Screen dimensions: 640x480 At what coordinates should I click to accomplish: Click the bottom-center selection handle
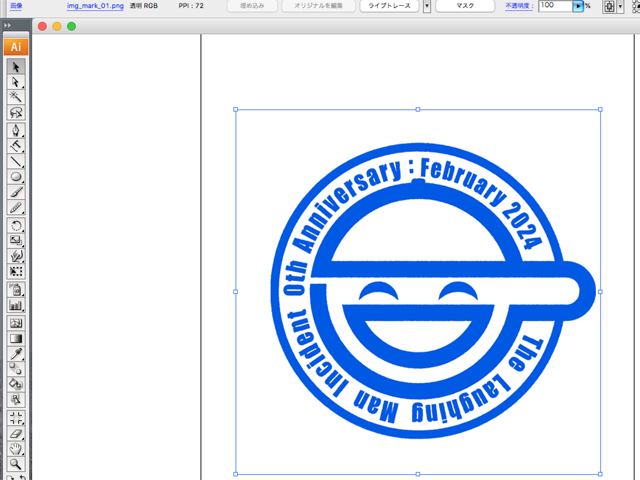click(x=418, y=474)
